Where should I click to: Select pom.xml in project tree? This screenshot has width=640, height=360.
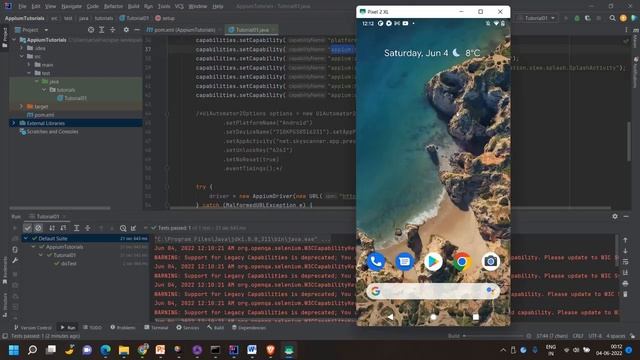point(41,115)
